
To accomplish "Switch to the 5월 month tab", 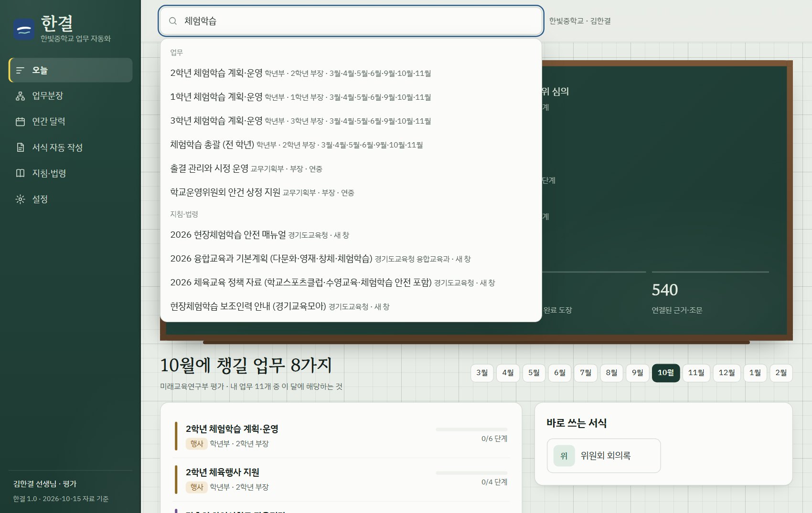I will tap(534, 373).
